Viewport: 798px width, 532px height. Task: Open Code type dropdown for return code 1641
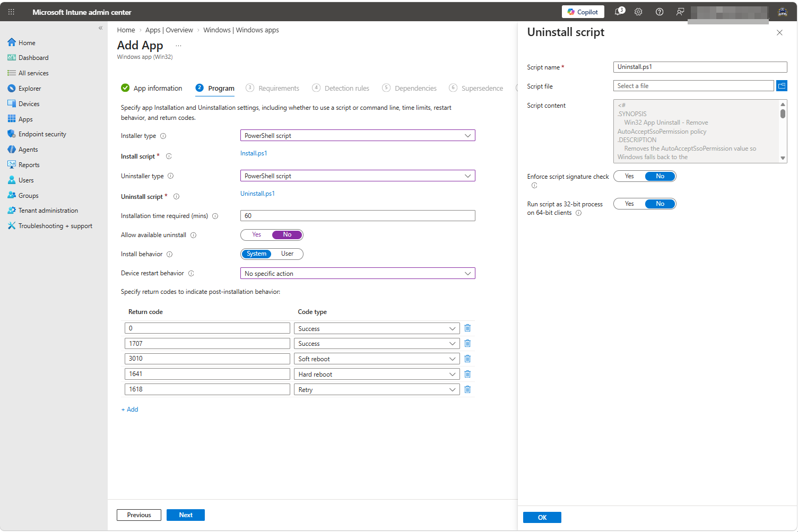(x=377, y=374)
